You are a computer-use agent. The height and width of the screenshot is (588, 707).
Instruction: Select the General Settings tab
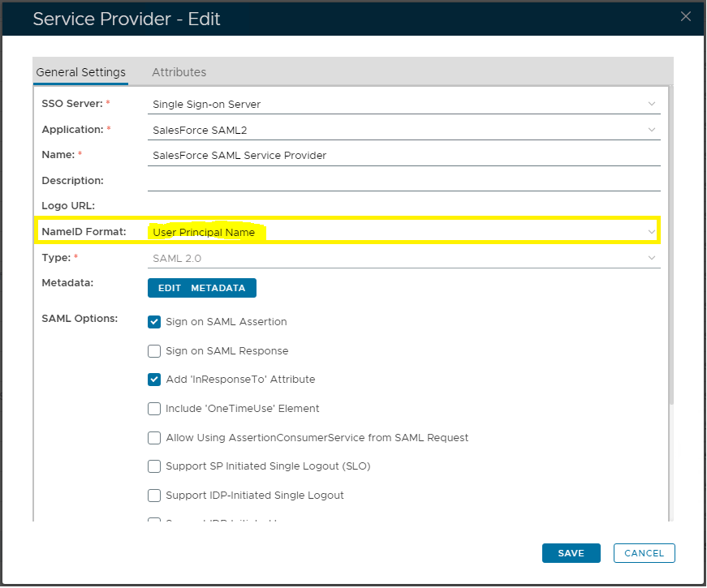pyautogui.click(x=80, y=72)
